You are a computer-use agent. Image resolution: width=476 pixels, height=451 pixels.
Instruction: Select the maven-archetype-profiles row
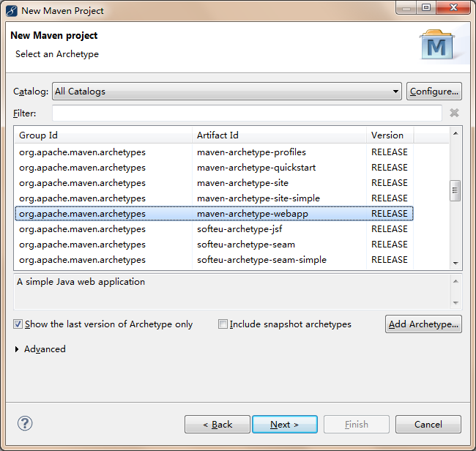[x=214, y=152]
